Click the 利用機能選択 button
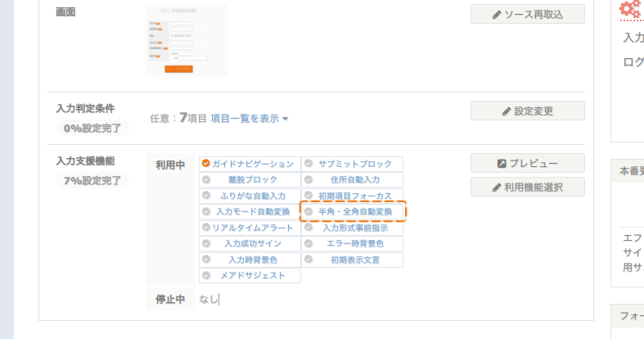 tap(527, 187)
